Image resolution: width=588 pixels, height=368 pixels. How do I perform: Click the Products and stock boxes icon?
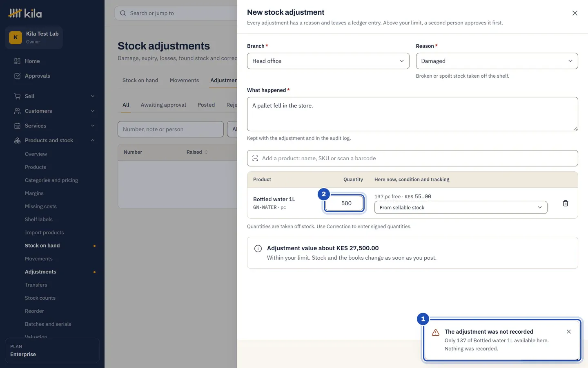[x=17, y=141]
